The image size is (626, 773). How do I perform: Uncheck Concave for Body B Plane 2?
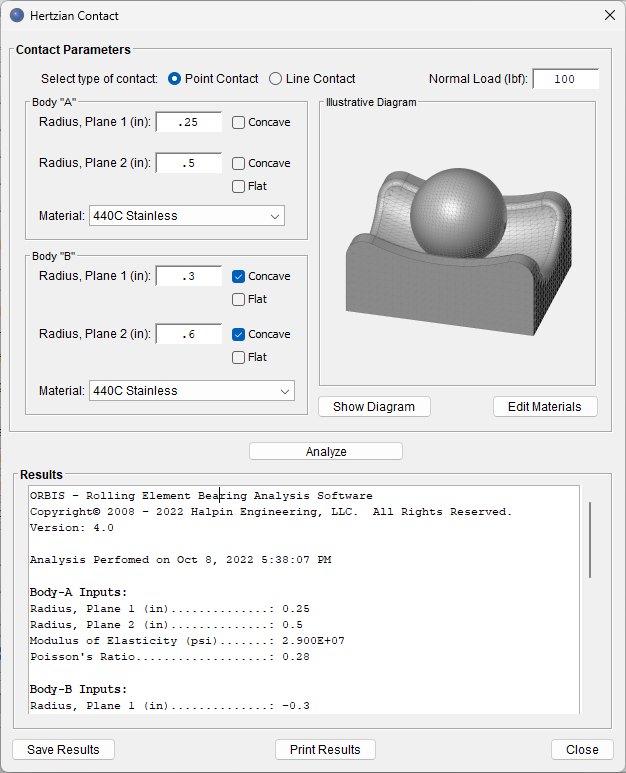click(239, 334)
